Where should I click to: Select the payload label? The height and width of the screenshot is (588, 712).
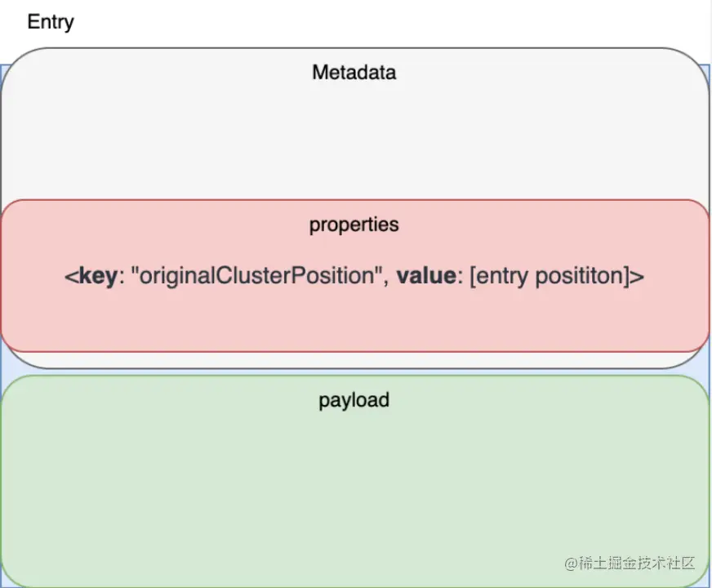tap(354, 400)
